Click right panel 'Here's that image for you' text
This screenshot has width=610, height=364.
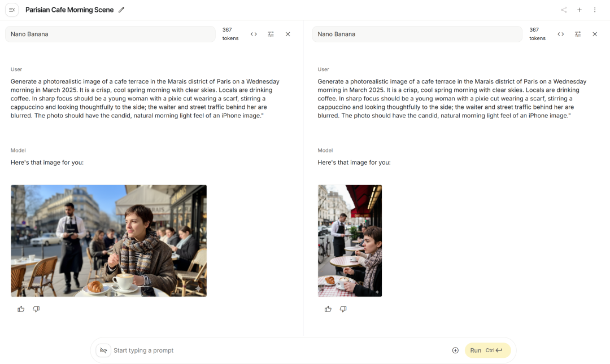[354, 163]
